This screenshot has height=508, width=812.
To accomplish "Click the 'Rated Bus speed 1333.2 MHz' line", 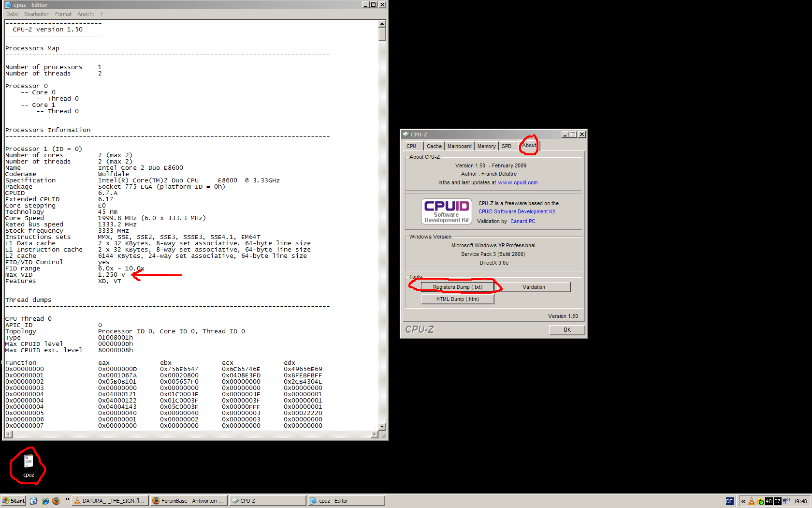I will (x=71, y=224).
